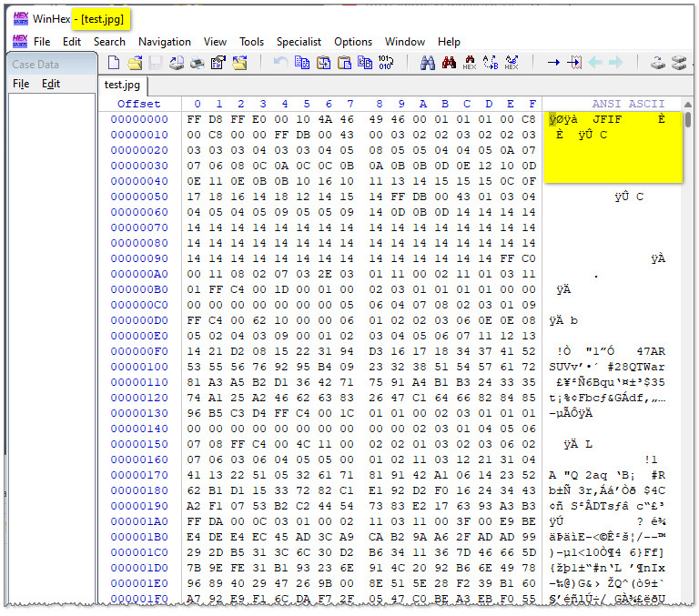Open the Options menu
Screen dimensions: 699x616
353,42
